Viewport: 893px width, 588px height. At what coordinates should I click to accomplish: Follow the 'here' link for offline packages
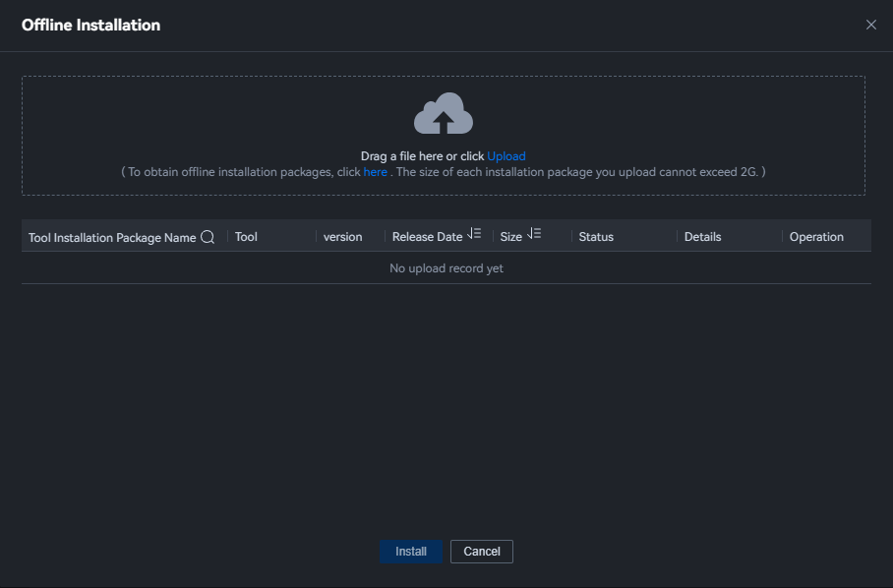[x=376, y=172]
